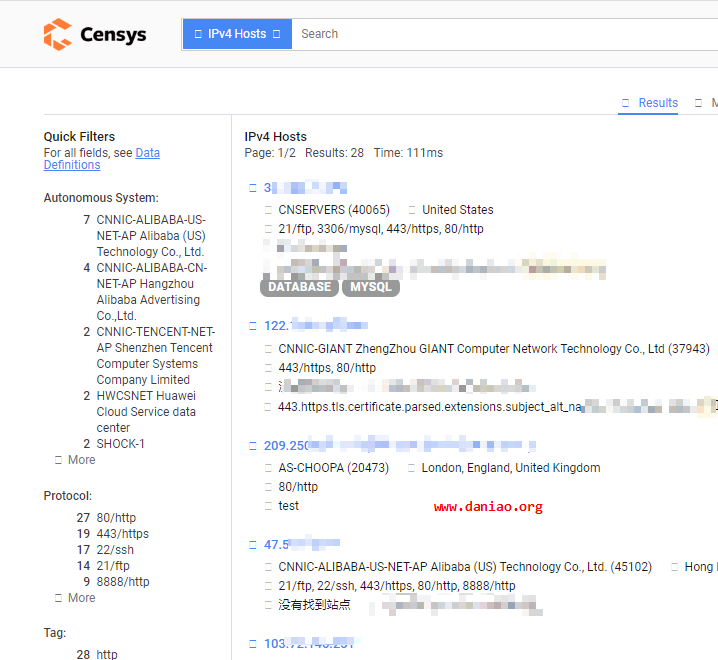This screenshot has width=718, height=660.
Task: Filter results by 22/ssh protocol
Action: [115, 550]
